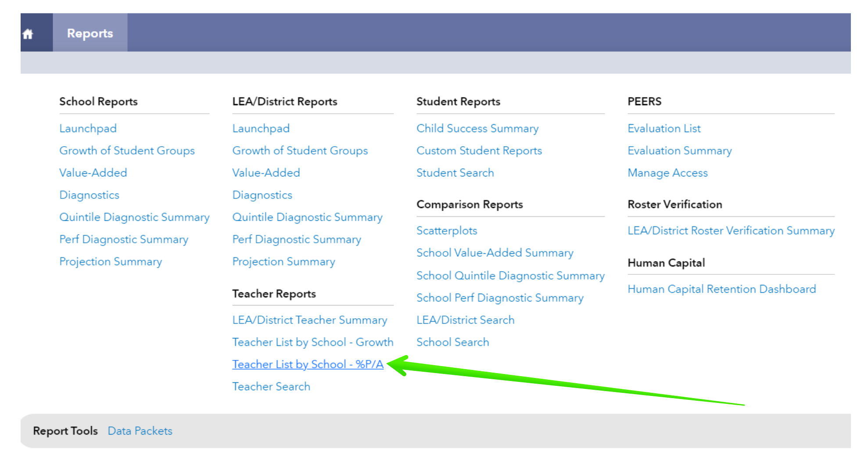Open Quintile Diagnostic Summary under School Reports
The width and height of the screenshot is (868, 460).
coord(134,217)
